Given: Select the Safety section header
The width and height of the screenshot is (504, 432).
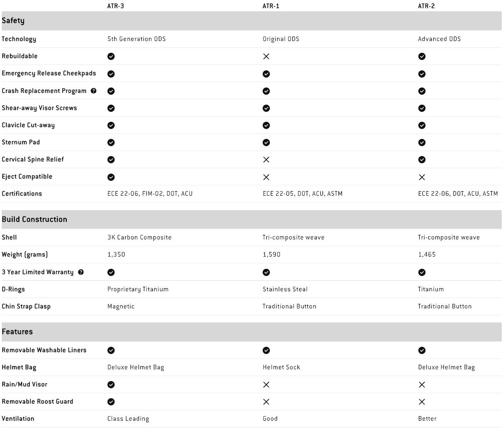Looking at the screenshot, I should click(x=252, y=21).
